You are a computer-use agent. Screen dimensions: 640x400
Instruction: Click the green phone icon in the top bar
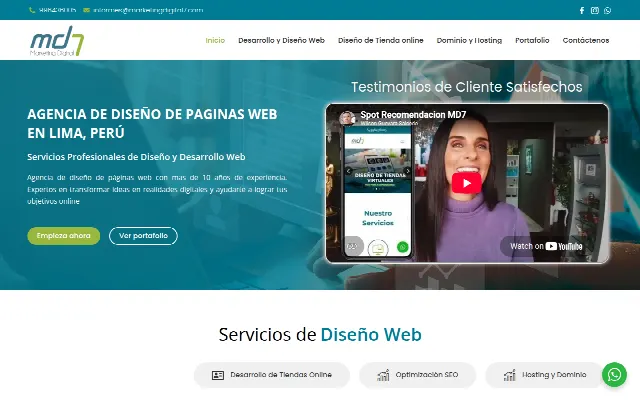[32, 10]
